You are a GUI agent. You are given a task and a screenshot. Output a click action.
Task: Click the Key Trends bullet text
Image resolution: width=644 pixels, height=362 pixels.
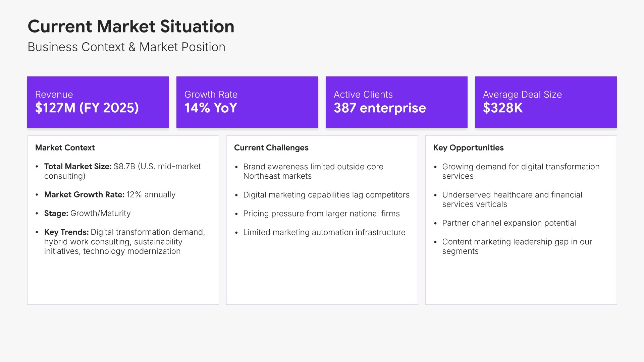124,241
